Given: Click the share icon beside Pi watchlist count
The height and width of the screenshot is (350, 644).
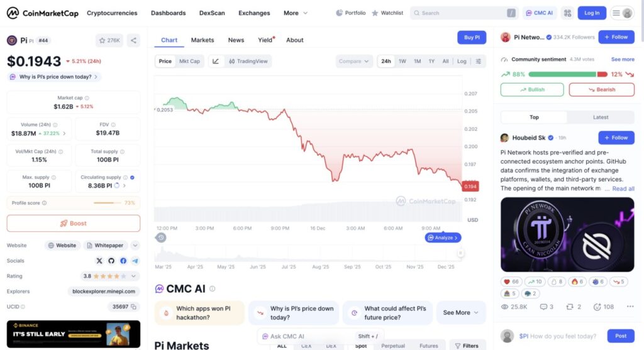Looking at the screenshot, I should click(133, 40).
